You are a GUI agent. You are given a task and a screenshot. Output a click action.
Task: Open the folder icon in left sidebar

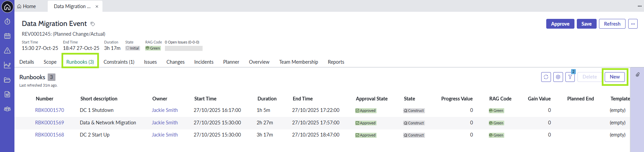pos(7,80)
